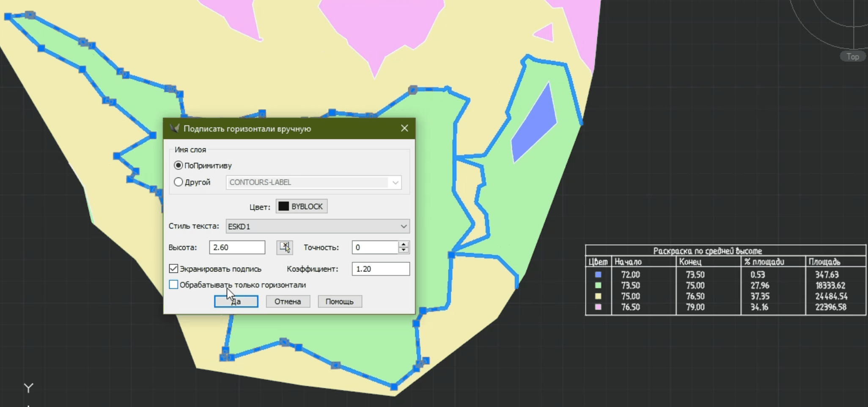The height and width of the screenshot is (407, 868).
Task: Decrease Точность value with the down arrow
Action: (x=404, y=250)
